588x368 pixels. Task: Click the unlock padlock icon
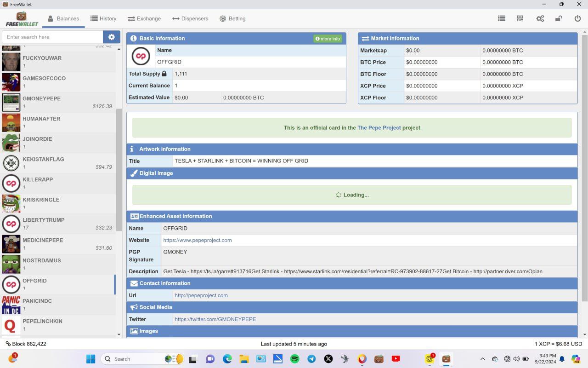[x=559, y=18]
